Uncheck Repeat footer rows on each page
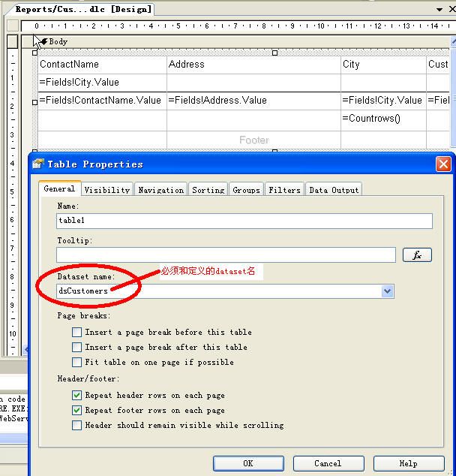This screenshot has height=476, width=456. tap(76, 411)
